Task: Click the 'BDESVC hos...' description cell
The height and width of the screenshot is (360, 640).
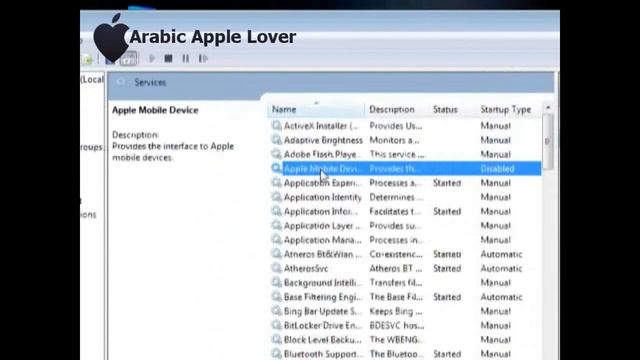Action: tap(397, 325)
